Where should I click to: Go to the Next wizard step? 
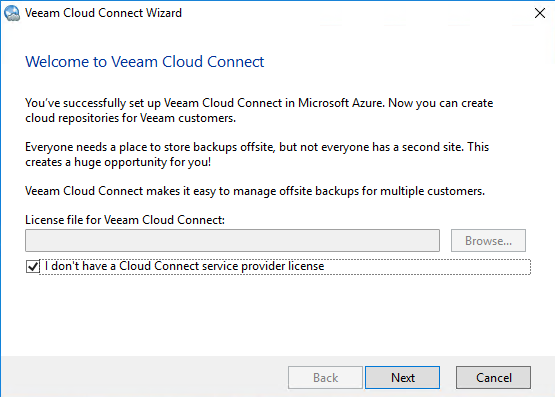pos(402,378)
